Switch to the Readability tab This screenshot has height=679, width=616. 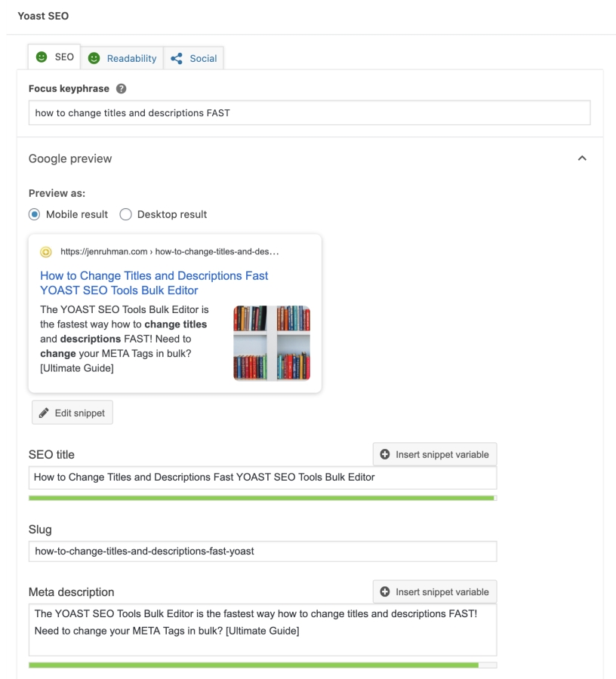(122, 58)
